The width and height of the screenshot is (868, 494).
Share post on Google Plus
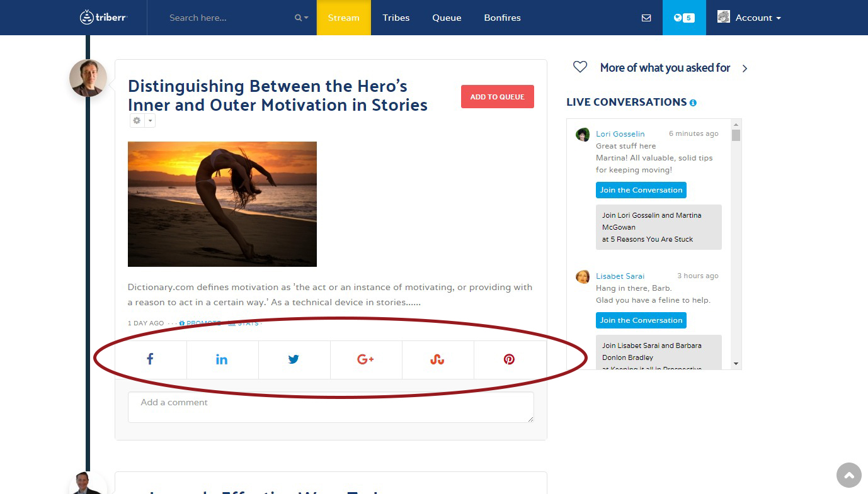point(365,359)
